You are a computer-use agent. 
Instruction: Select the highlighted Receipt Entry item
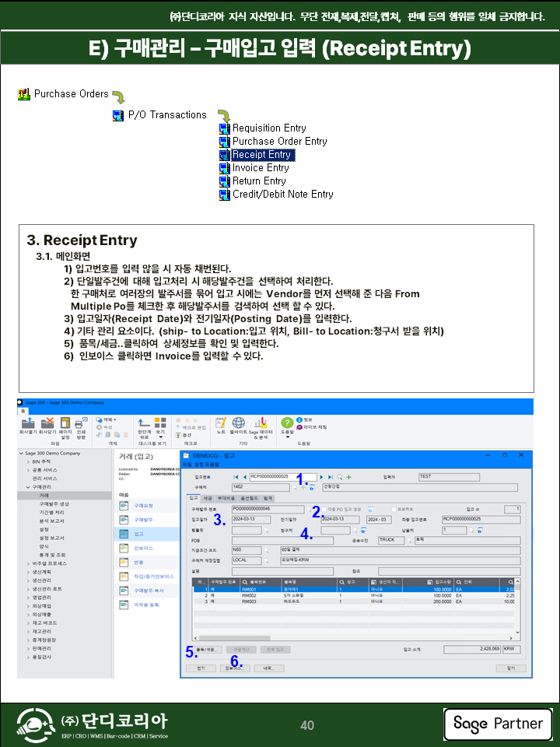click(x=262, y=155)
